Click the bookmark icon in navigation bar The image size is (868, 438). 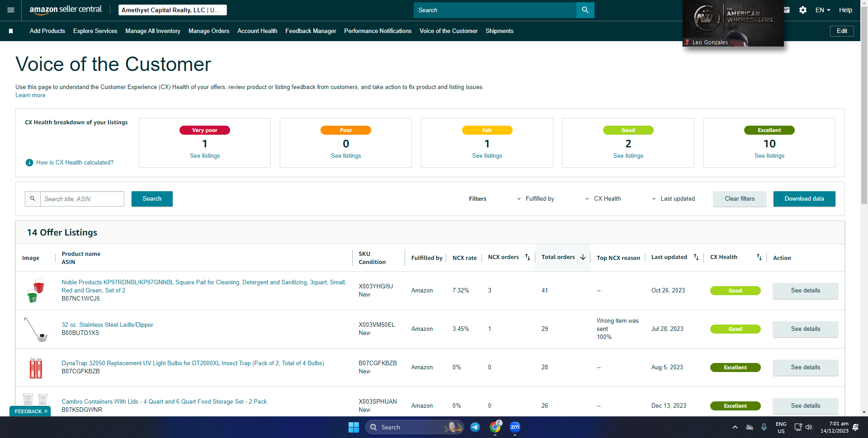pyautogui.click(x=11, y=31)
